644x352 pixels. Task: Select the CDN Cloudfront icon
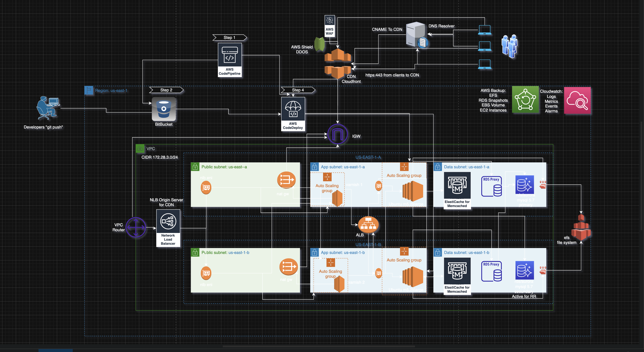pos(337,64)
